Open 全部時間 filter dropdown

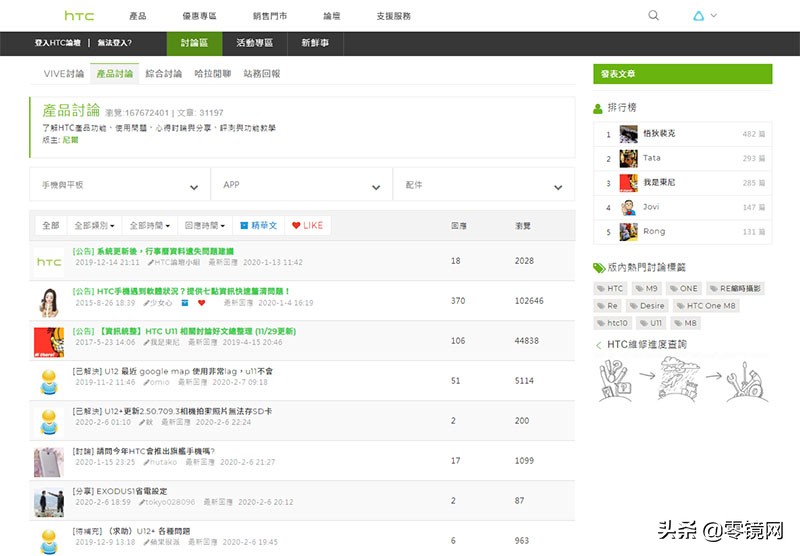click(x=149, y=225)
